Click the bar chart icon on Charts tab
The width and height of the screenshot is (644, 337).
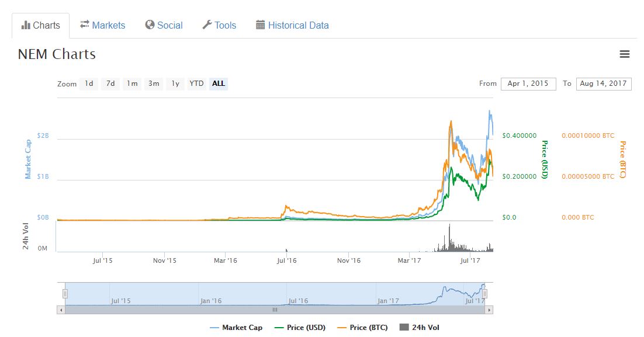(x=26, y=25)
